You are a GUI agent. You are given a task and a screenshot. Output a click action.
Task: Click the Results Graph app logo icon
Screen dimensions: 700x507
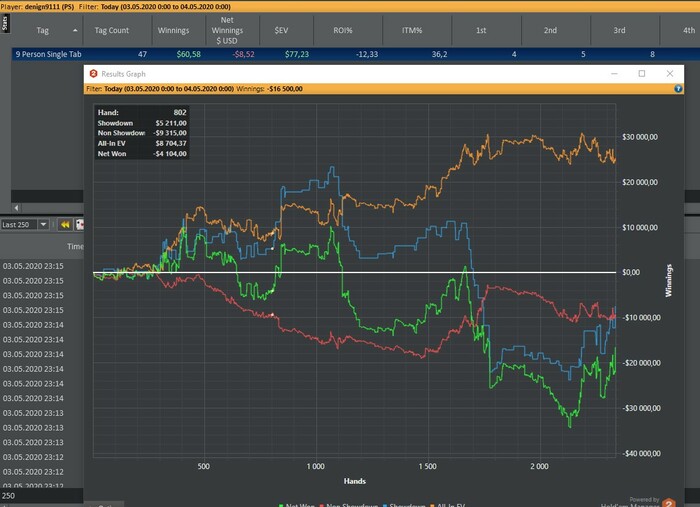(x=93, y=74)
